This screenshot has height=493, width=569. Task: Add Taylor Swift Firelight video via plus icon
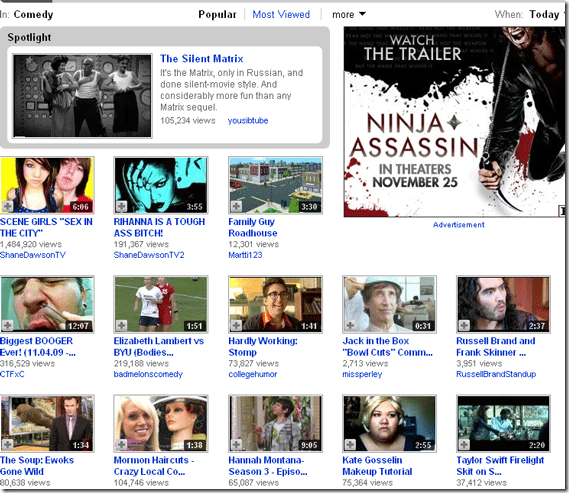464,444
